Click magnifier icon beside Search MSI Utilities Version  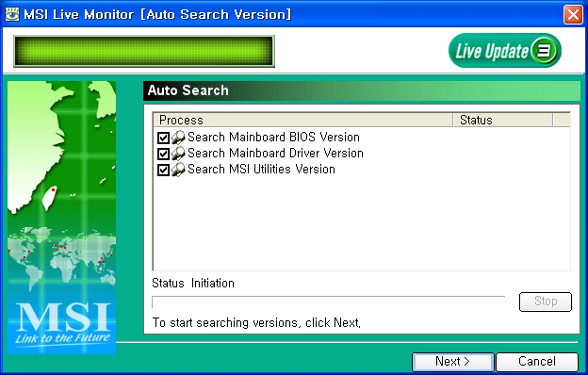coord(178,170)
